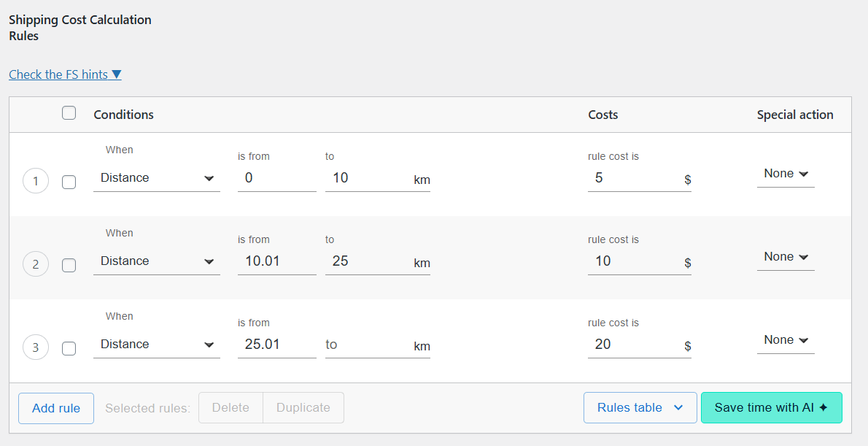Open the Distance condition dropdown in rule 2

(x=156, y=261)
